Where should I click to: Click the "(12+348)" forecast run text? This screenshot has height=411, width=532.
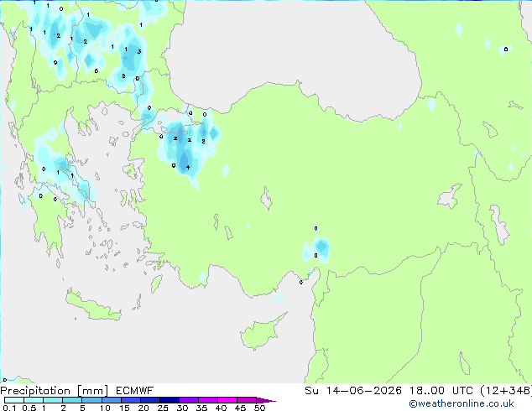point(506,391)
